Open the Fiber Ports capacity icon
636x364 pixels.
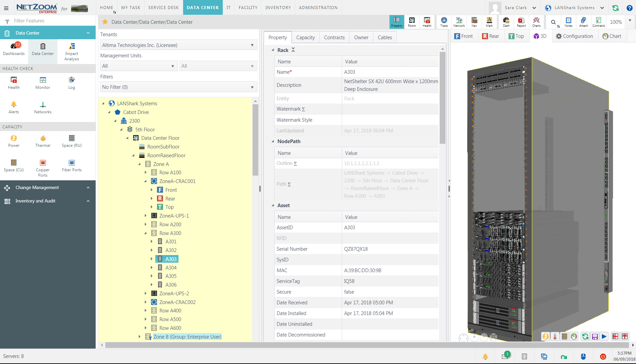pyautogui.click(x=71, y=166)
